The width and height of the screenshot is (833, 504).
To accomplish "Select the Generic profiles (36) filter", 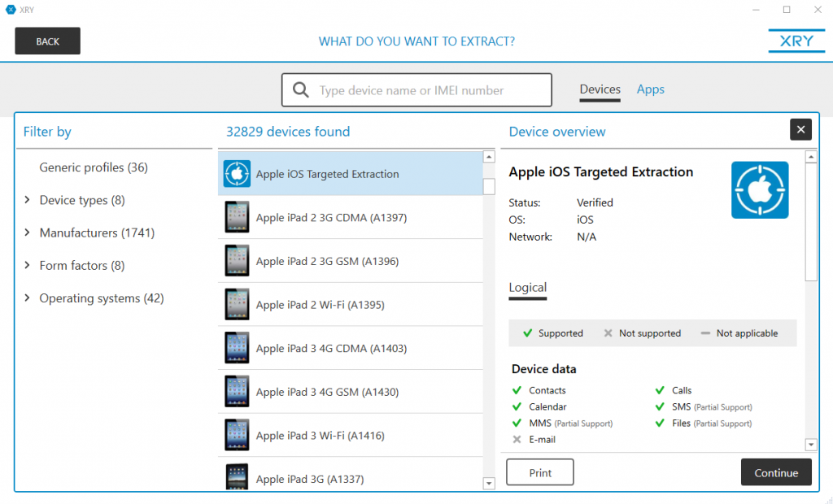I will 94,167.
